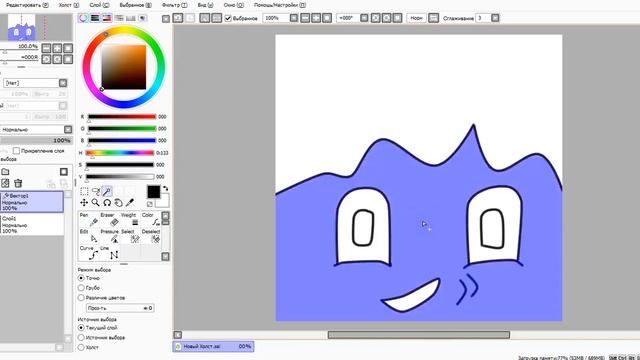640x360 pixels.
Task: Select the Color vector tool
Action: (151, 219)
